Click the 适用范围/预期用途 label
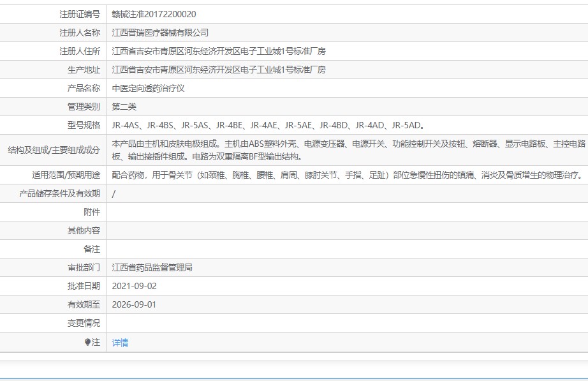This screenshot has height=381, width=588. pos(66,175)
